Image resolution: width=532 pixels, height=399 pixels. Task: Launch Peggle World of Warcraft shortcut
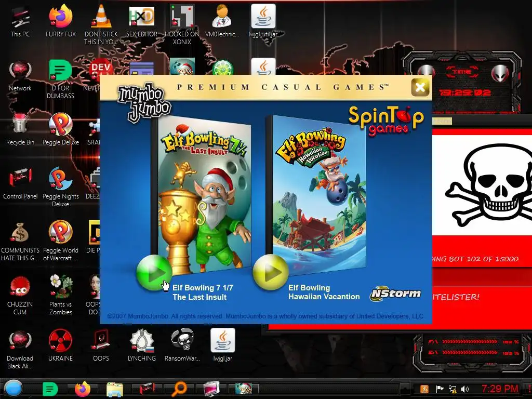pyautogui.click(x=60, y=241)
